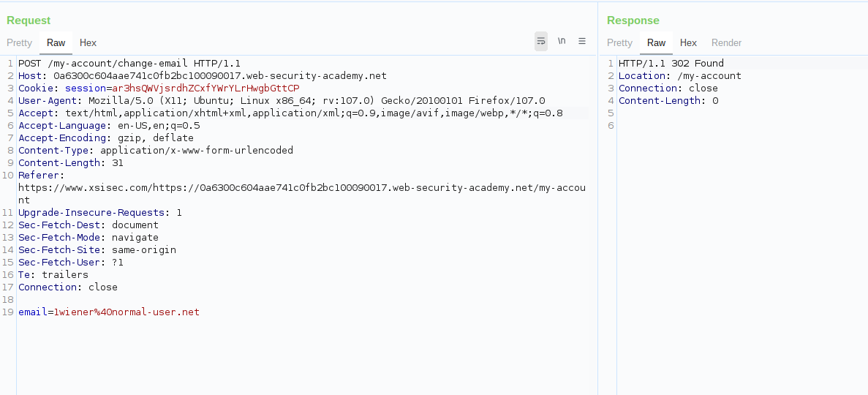The width and height of the screenshot is (868, 395).
Task: Switch to Pretty tab in Response
Action: coord(619,42)
